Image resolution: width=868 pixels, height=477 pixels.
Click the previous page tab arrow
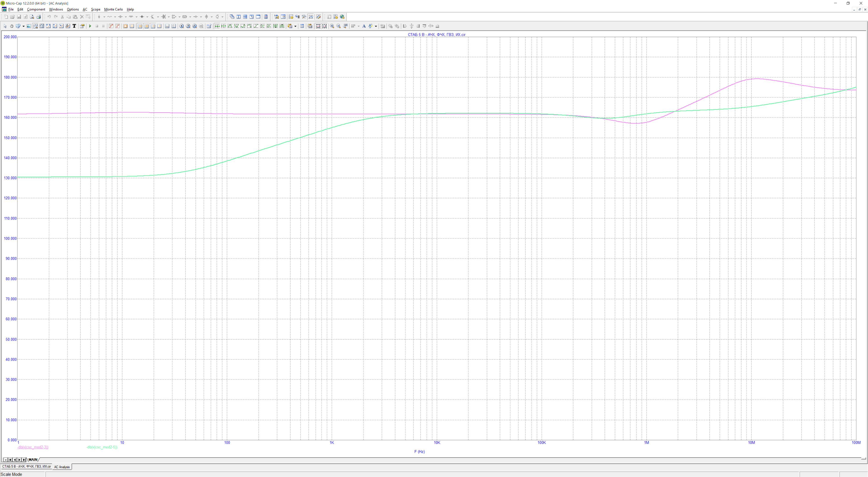(x=15, y=459)
